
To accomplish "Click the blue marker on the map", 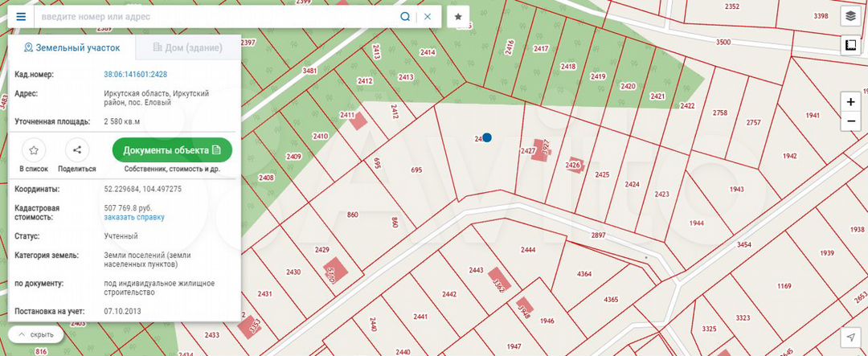I will coord(486,138).
